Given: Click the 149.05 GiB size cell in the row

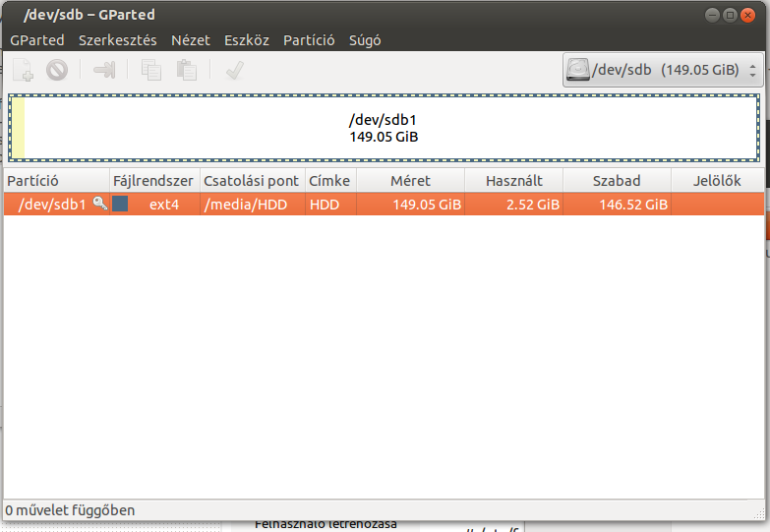Looking at the screenshot, I should [410, 204].
